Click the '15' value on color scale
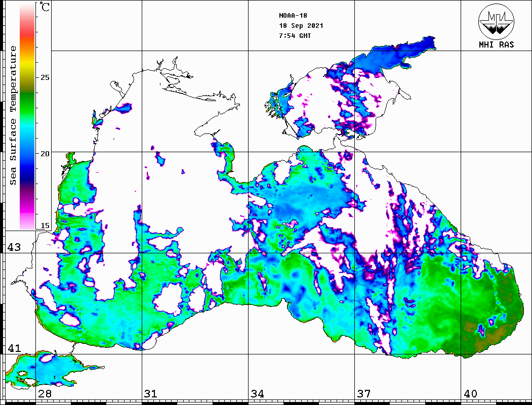 45,226
